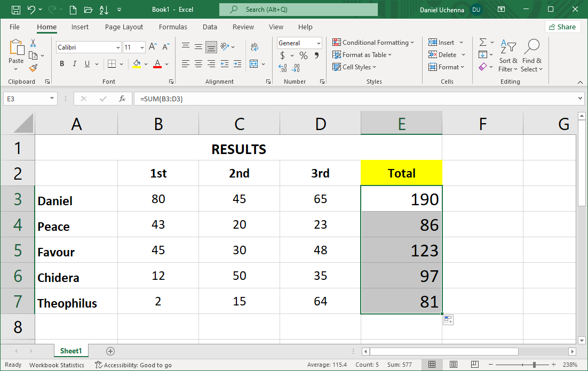Open Conditional Formatting options

tap(374, 42)
